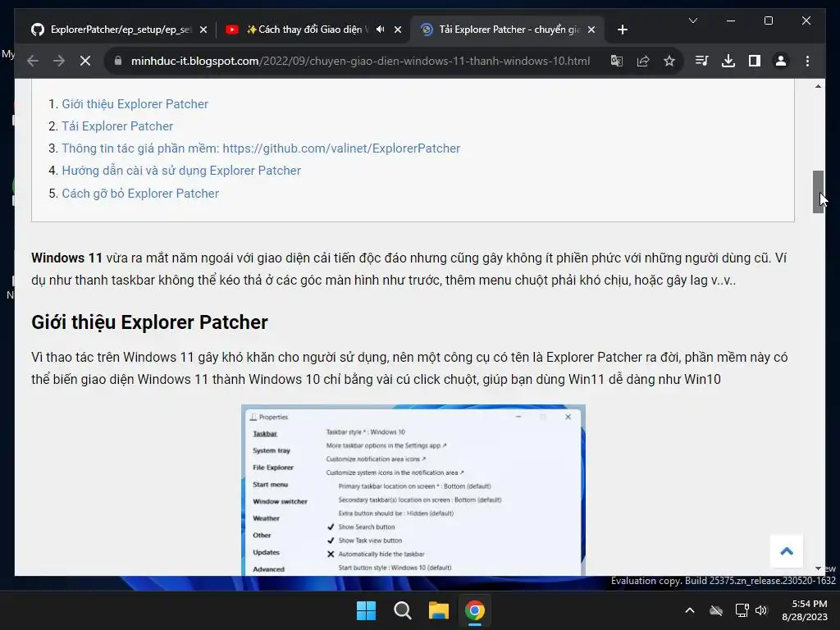Mute audio on the YouTube tab
The width and height of the screenshot is (840, 630).
(381, 30)
